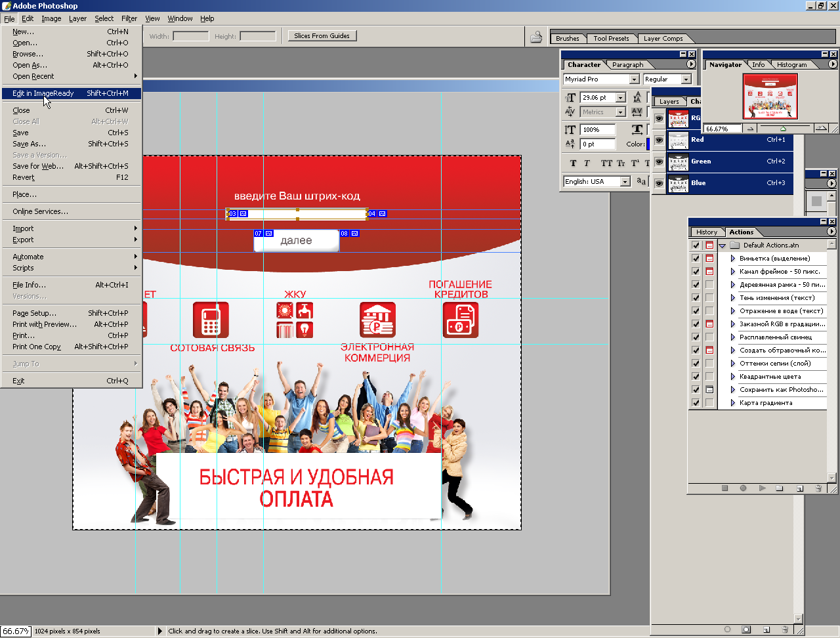The image size is (840, 638).
Task: Click the Slices From Guides button
Action: [x=322, y=36]
